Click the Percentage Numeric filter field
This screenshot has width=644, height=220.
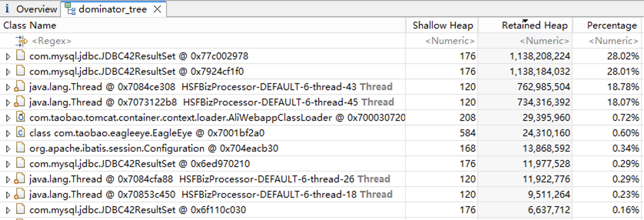point(613,41)
